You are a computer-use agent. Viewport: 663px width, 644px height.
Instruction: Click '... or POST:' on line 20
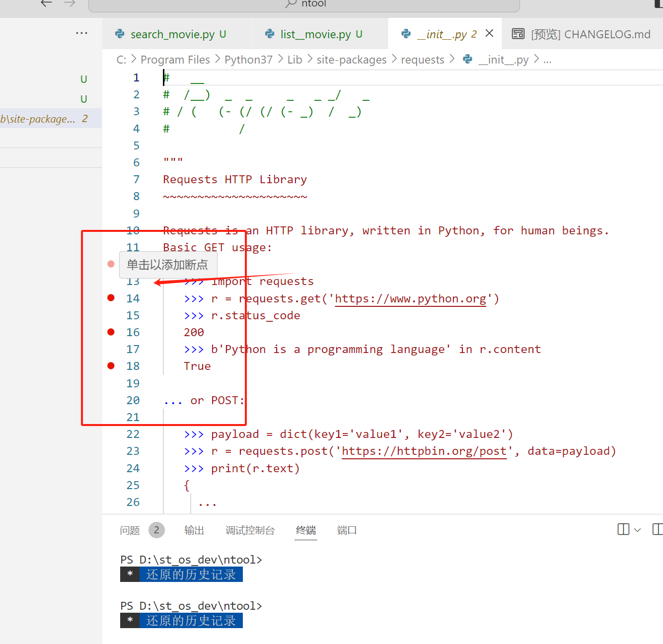click(x=204, y=400)
